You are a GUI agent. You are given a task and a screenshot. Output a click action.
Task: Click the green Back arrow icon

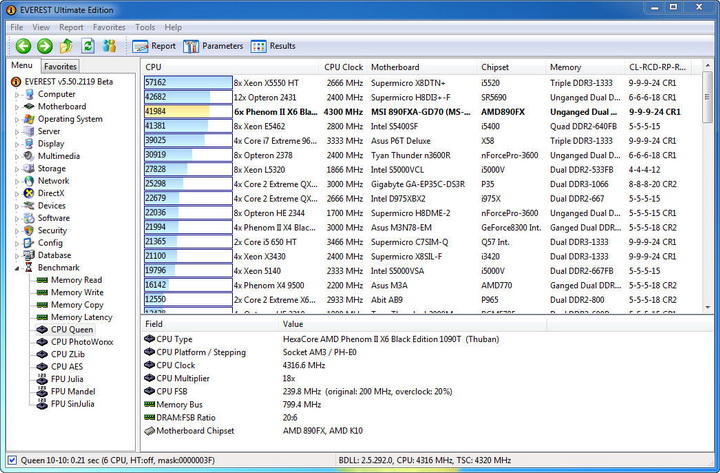coord(23,46)
